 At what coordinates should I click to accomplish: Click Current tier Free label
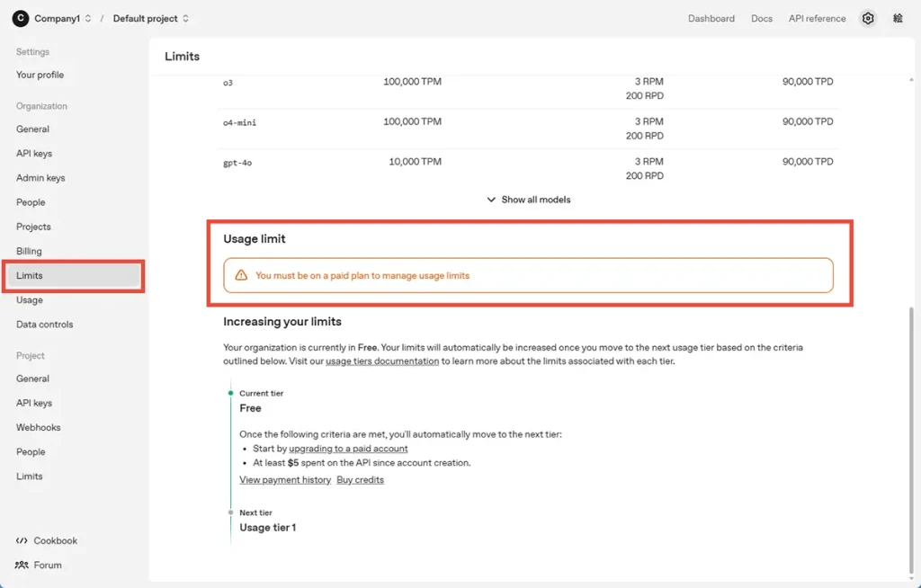pos(250,408)
